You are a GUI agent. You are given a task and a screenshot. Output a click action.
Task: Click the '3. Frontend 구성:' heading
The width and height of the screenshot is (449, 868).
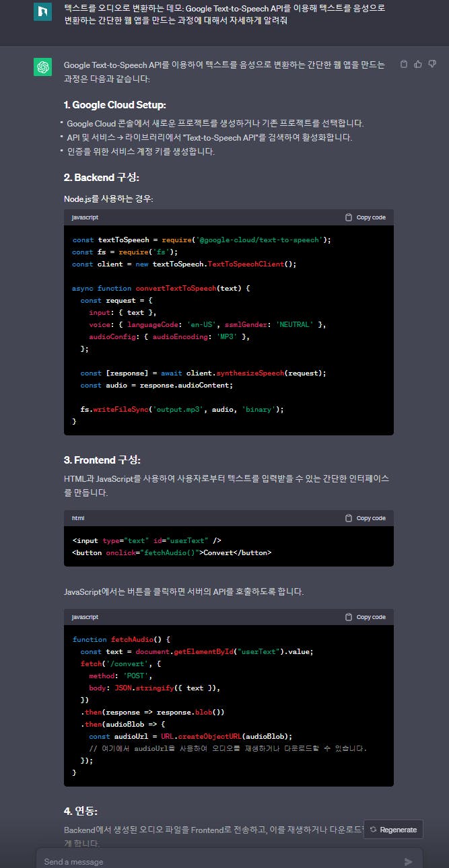(102, 460)
